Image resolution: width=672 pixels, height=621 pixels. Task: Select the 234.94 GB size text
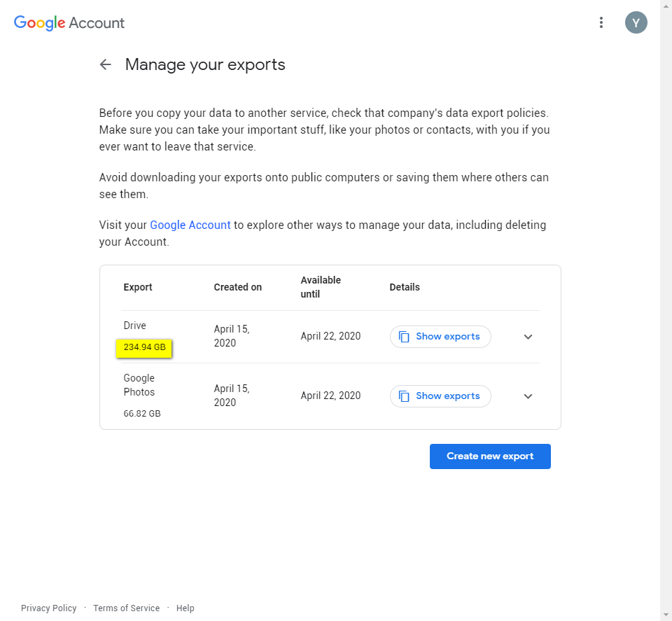point(144,347)
